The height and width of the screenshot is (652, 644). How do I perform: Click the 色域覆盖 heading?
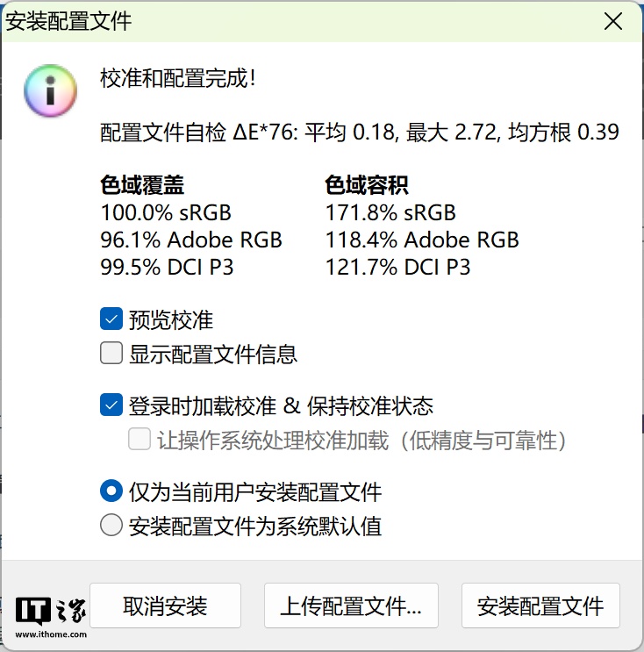142,185
